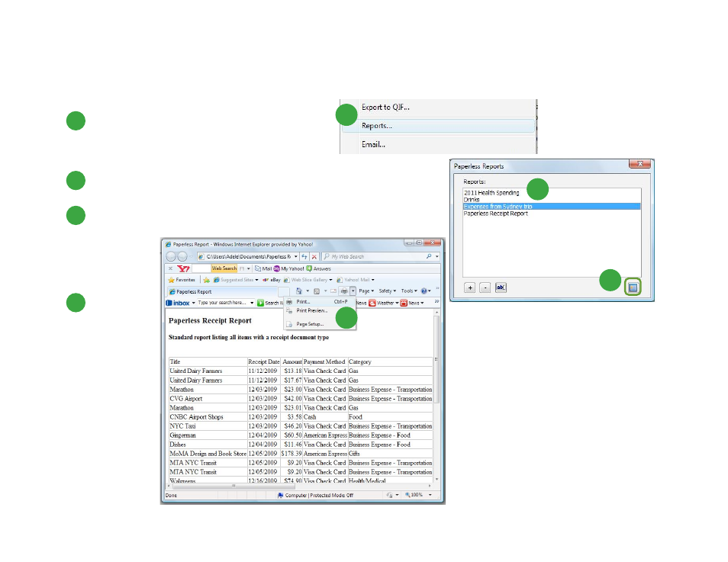Image resolution: width=728 pixels, height=562 pixels.
Task: Click the Home icon in command bar
Action: 299,291
